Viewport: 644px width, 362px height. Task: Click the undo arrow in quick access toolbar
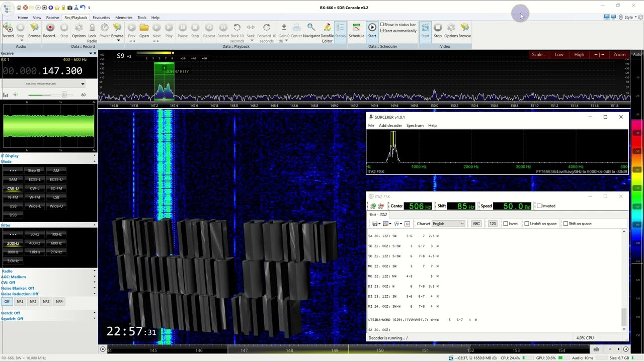83,8
